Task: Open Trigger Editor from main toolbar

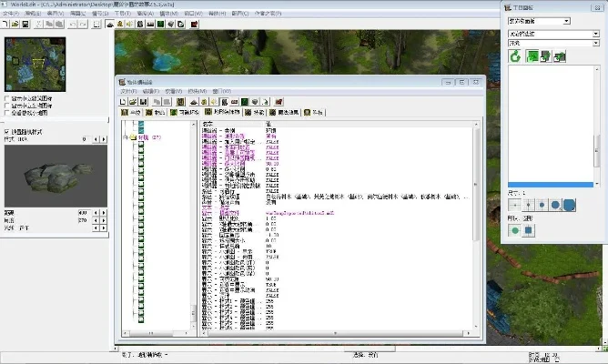Action: [120, 24]
